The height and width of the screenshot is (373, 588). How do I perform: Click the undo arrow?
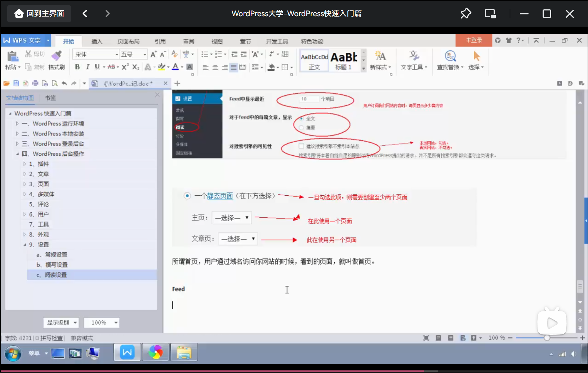click(x=64, y=83)
